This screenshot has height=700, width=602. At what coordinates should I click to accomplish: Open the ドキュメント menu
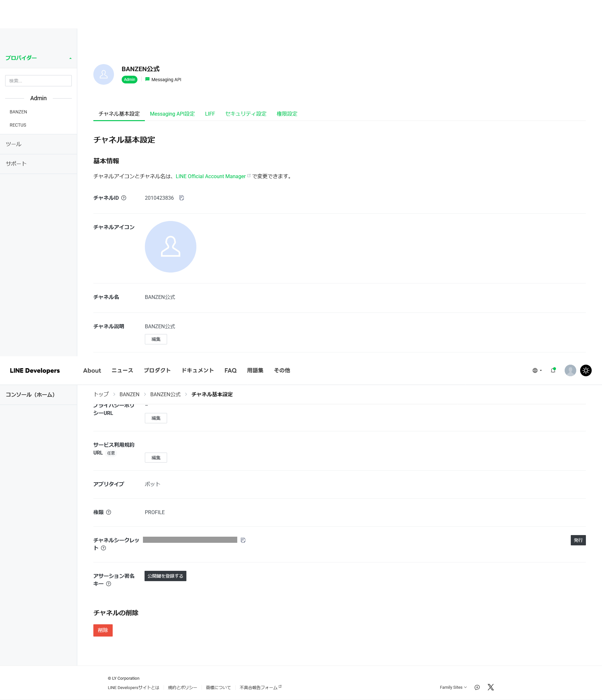pos(198,370)
